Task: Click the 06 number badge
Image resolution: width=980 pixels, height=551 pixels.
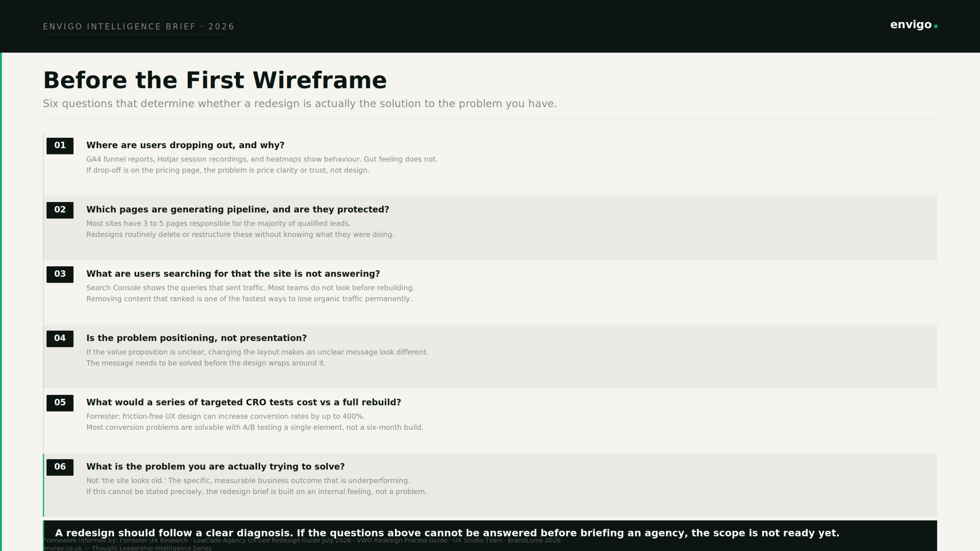Action: [x=60, y=467]
